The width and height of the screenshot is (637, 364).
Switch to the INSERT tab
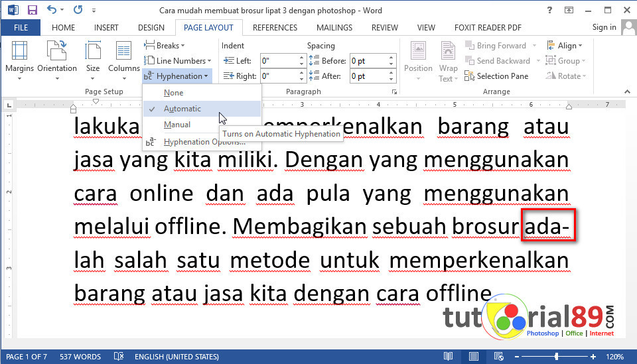106,28
